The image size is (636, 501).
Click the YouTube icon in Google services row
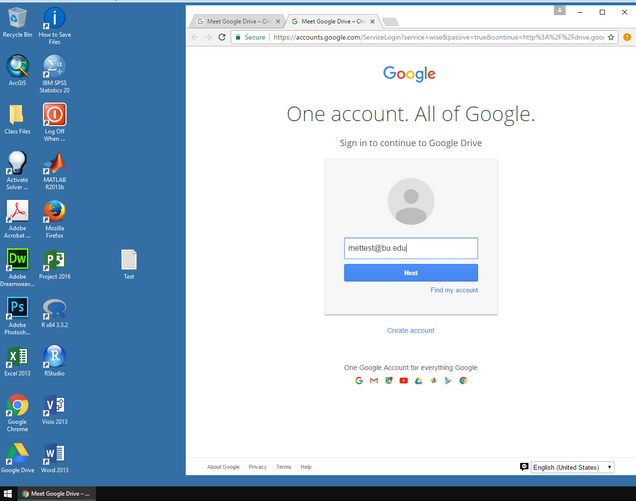click(404, 381)
